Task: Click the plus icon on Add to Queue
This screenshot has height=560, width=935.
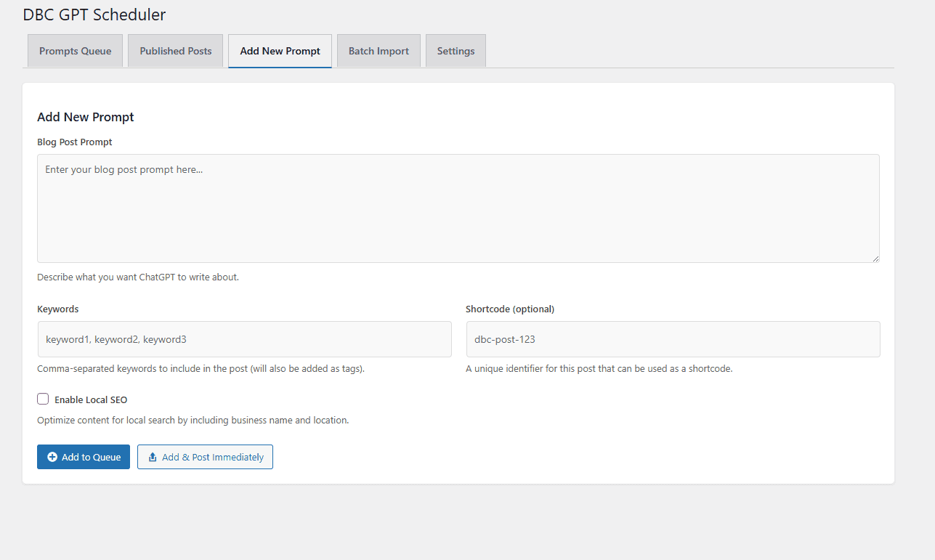Action: click(52, 457)
